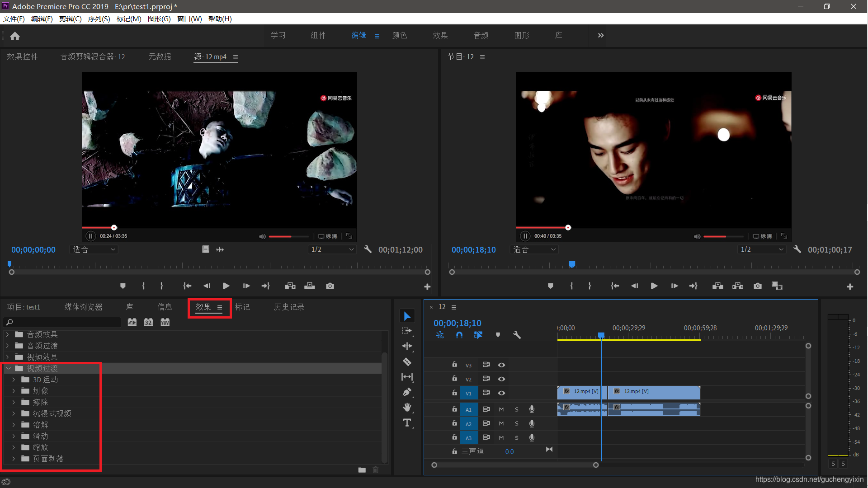Solo audio track A2

coord(517,424)
